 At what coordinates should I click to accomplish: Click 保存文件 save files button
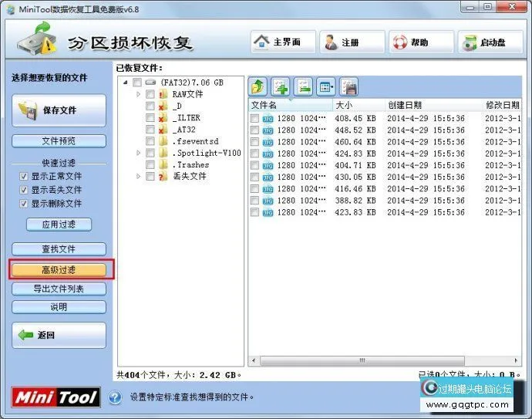click(59, 110)
